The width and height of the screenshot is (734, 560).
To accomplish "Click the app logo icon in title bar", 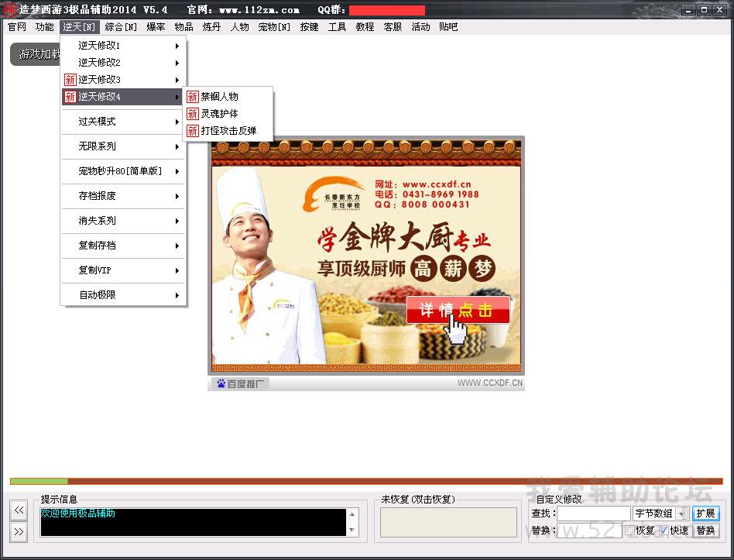I will tap(9, 9).
